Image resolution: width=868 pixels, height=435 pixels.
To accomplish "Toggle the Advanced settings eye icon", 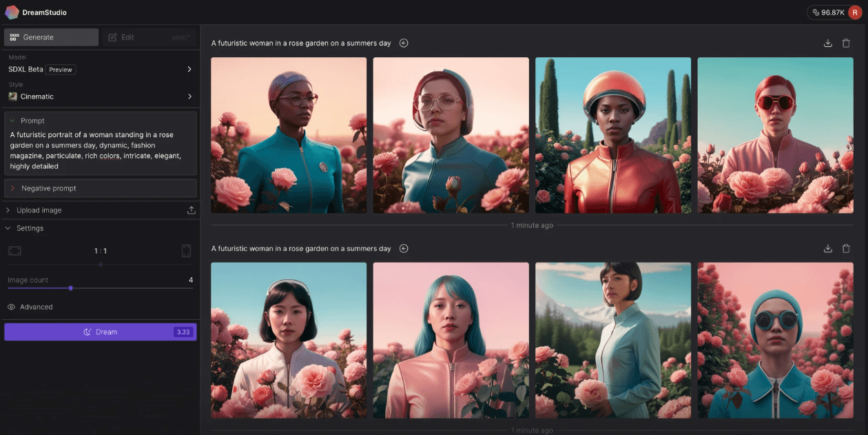I will pyautogui.click(x=12, y=307).
